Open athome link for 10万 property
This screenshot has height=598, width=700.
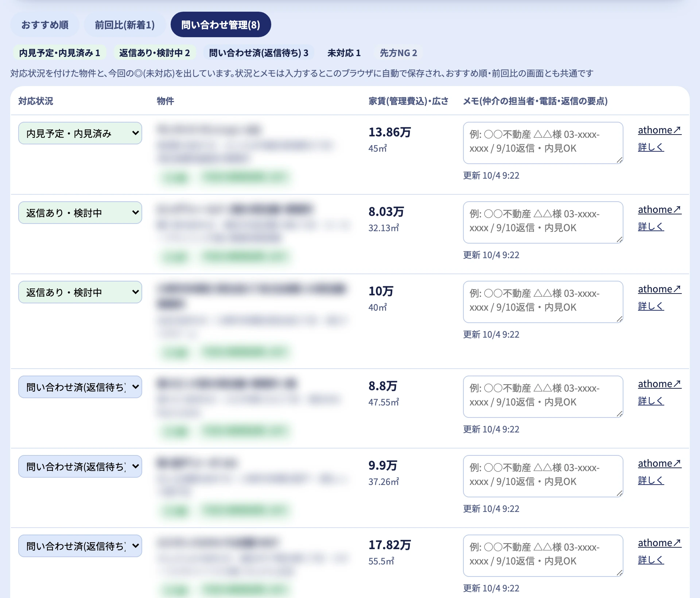660,289
